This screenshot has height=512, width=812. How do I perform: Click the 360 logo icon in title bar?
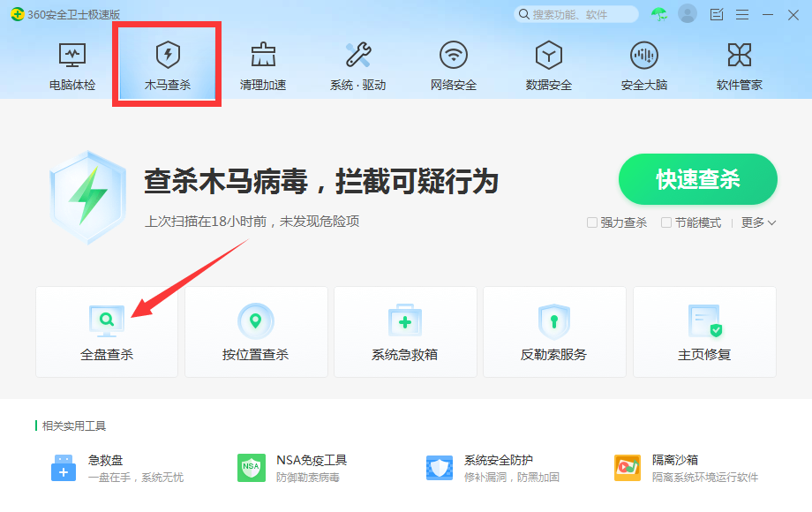click(17, 14)
